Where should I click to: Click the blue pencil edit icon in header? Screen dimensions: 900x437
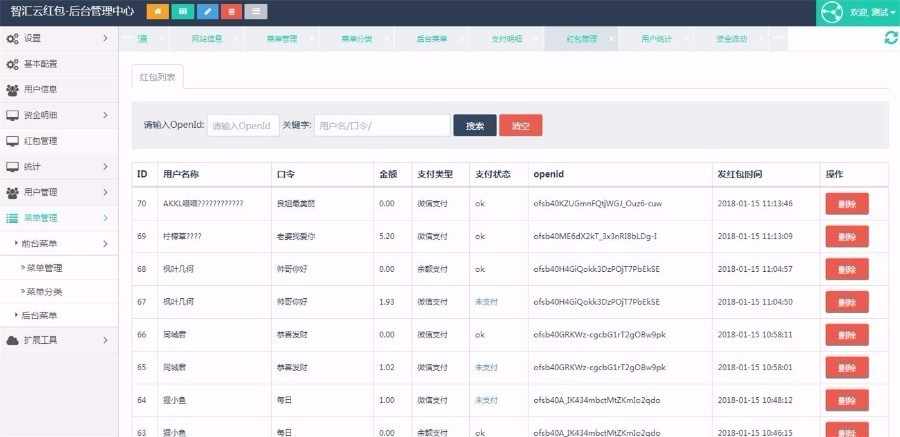tap(207, 11)
